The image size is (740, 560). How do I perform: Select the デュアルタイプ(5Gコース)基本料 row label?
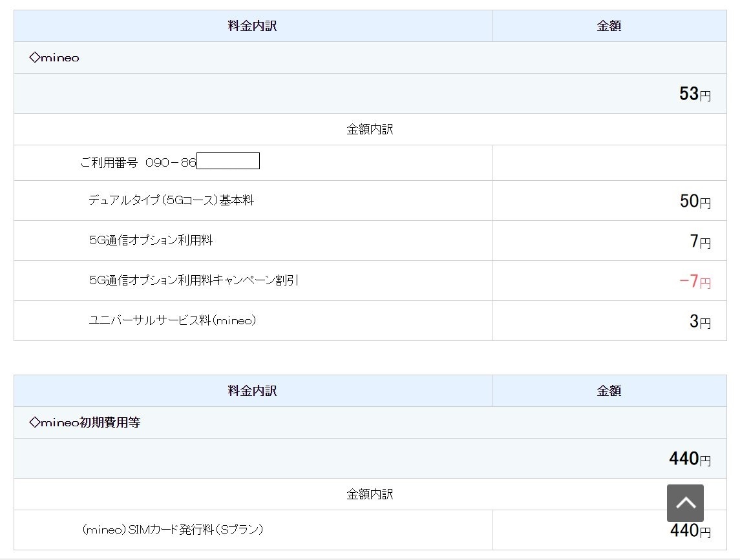[171, 200]
